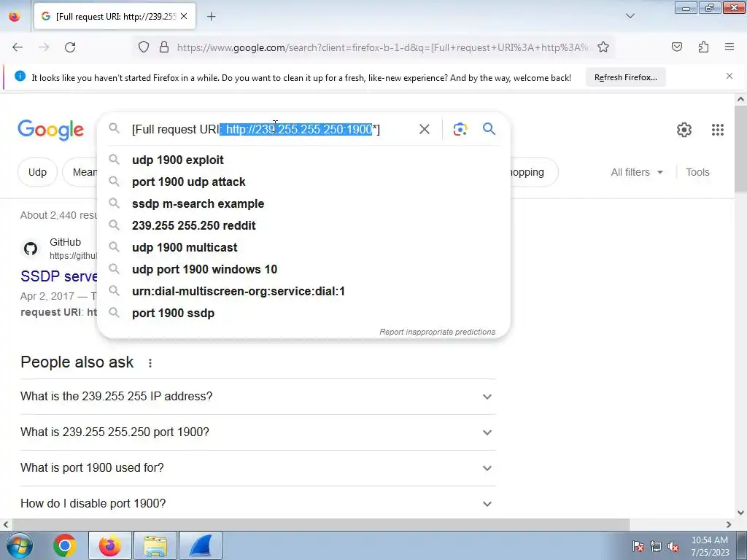The width and height of the screenshot is (747, 560).
Task: Dismiss the Refresh Firefox notification bar
Action: [x=729, y=76]
